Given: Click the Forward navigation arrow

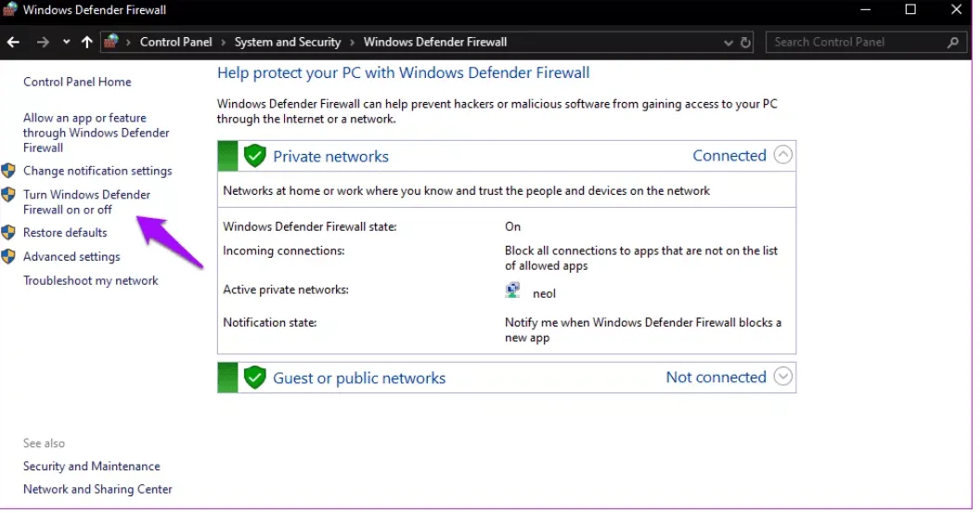Looking at the screenshot, I should [43, 43].
